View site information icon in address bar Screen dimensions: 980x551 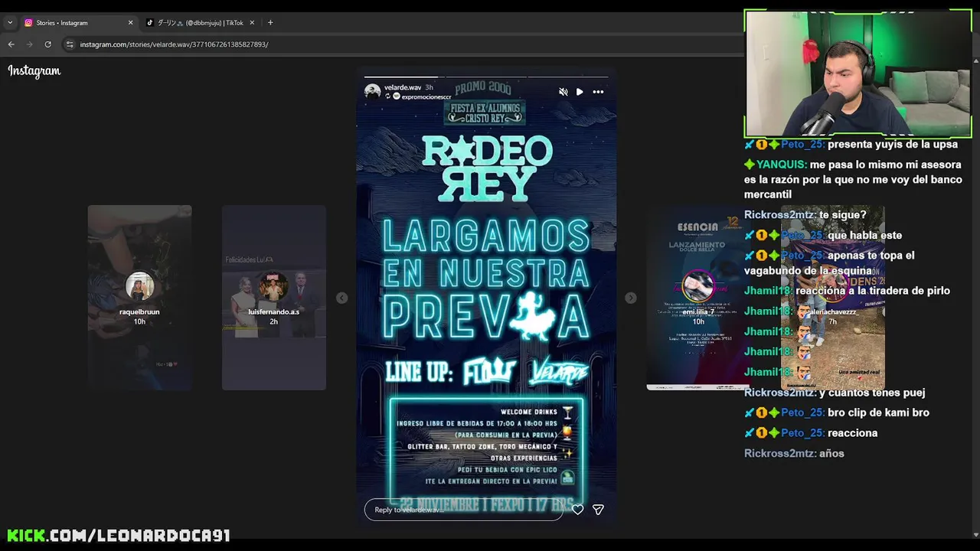(x=70, y=44)
